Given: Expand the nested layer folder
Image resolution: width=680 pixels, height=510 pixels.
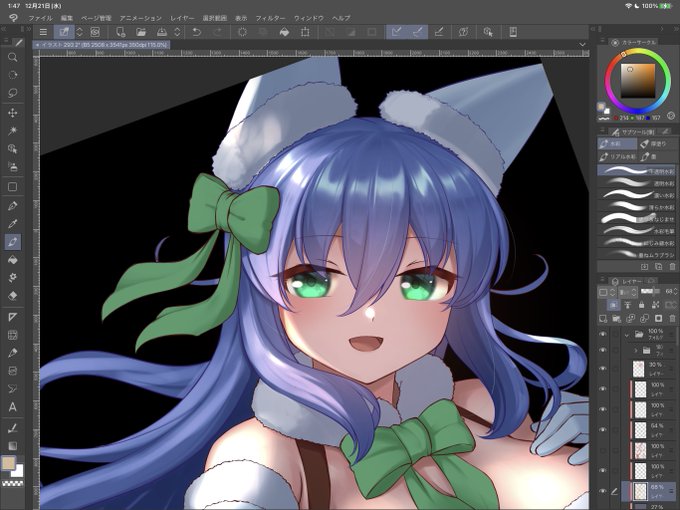Looking at the screenshot, I should point(636,350).
